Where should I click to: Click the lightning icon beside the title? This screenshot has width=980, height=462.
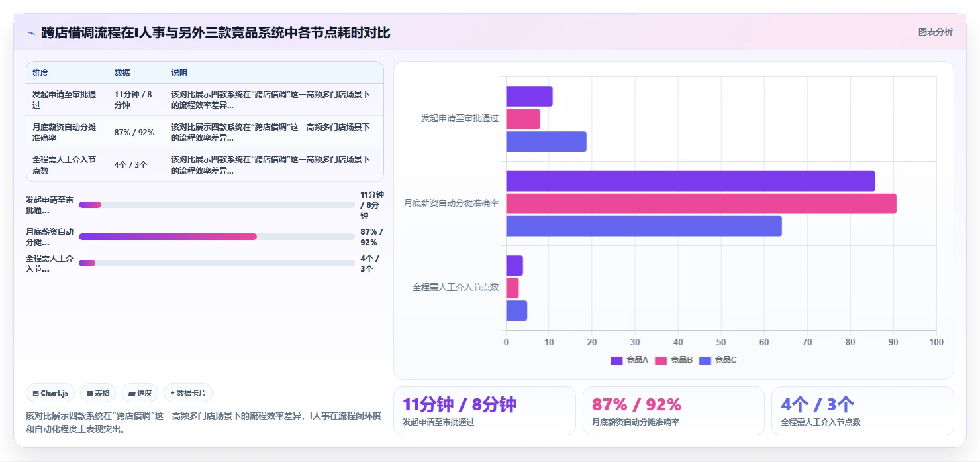coord(31,32)
